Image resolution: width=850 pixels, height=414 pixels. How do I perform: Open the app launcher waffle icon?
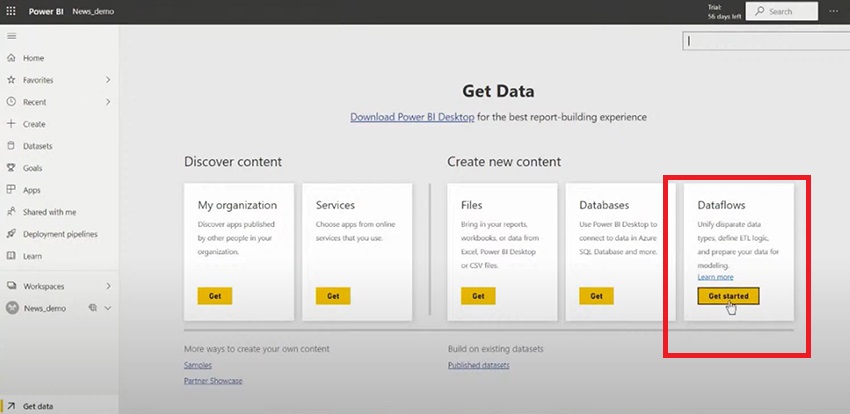pos(11,11)
